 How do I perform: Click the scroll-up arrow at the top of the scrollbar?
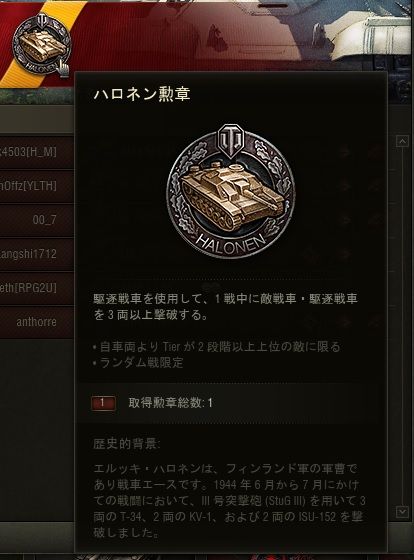402,141
